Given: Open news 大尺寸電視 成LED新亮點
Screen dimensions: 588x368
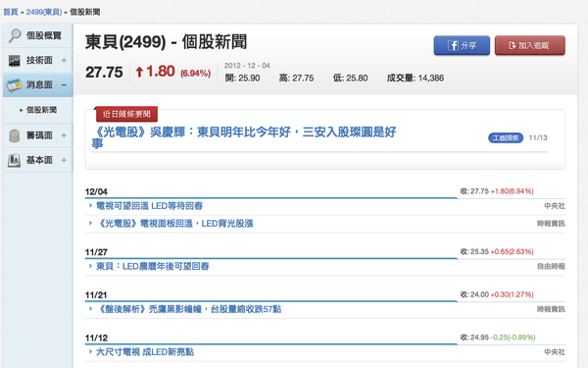Looking at the screenshot, I should pyautogui.click(x=145, y=352).
